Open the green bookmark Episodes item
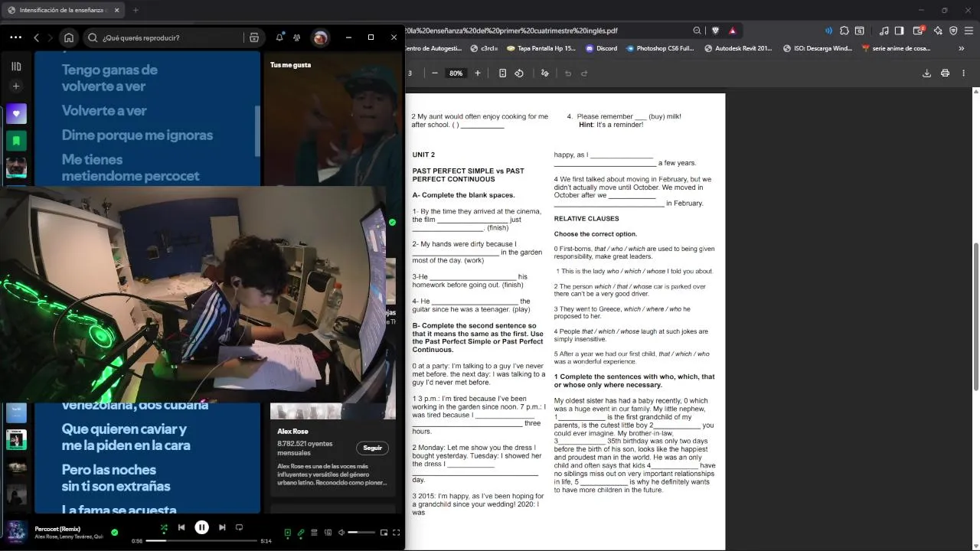 16,141
